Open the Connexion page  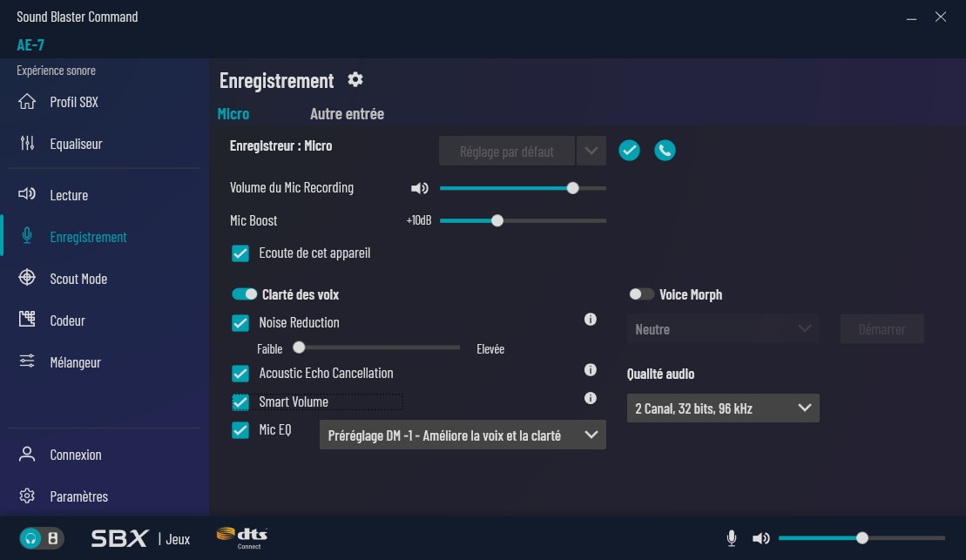point(76,455)
